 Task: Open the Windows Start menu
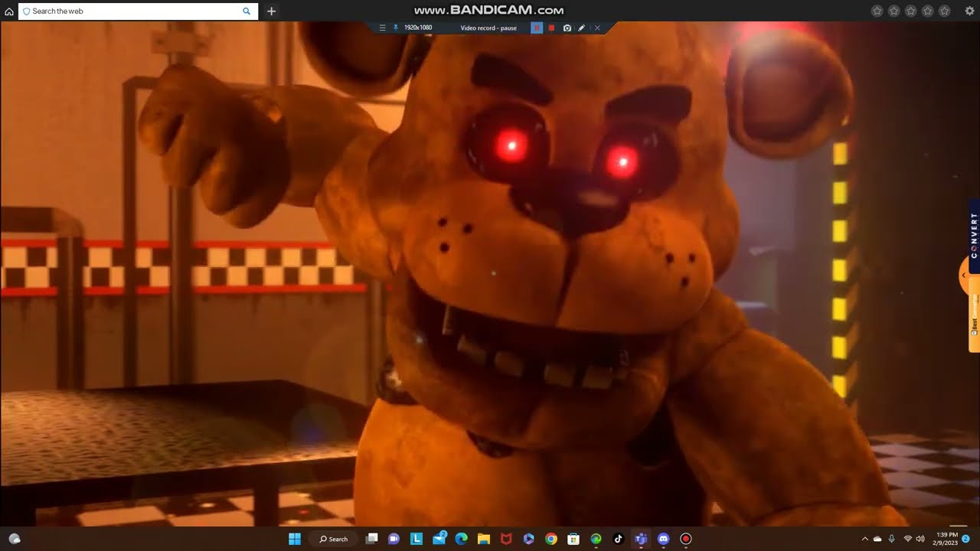295,539
